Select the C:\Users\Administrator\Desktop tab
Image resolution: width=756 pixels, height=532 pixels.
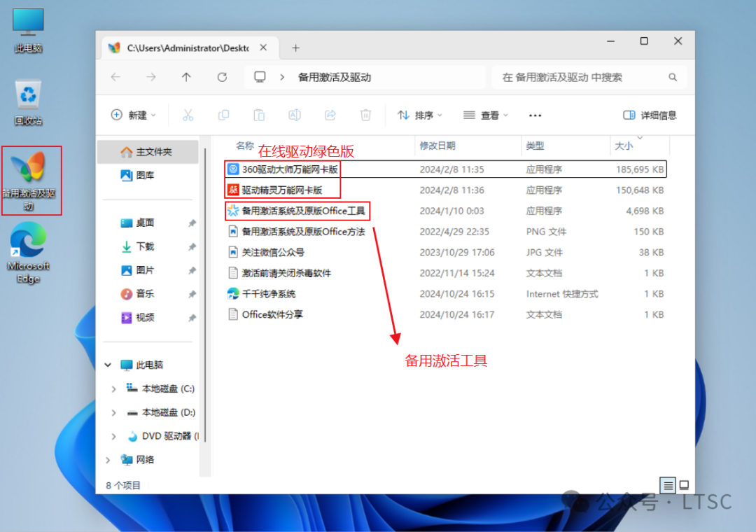pyautogui.click(x=190, y=48)
